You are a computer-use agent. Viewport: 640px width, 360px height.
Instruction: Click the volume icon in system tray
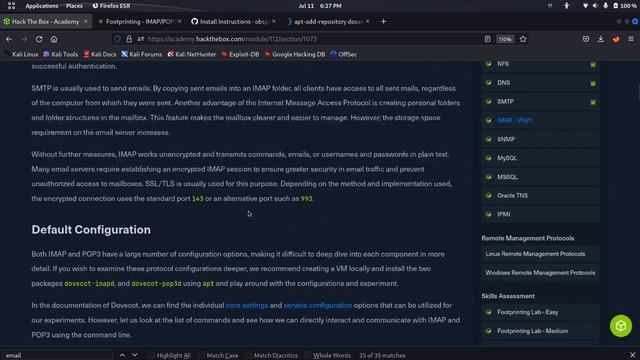click(595, 6)
